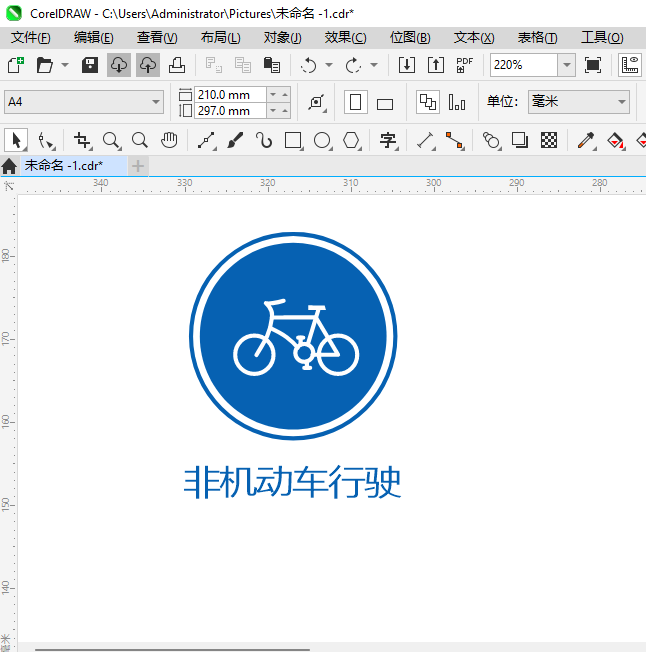Click the Copy icon
This screenshot has height=652, width=646.
click(x=243, y=65)
